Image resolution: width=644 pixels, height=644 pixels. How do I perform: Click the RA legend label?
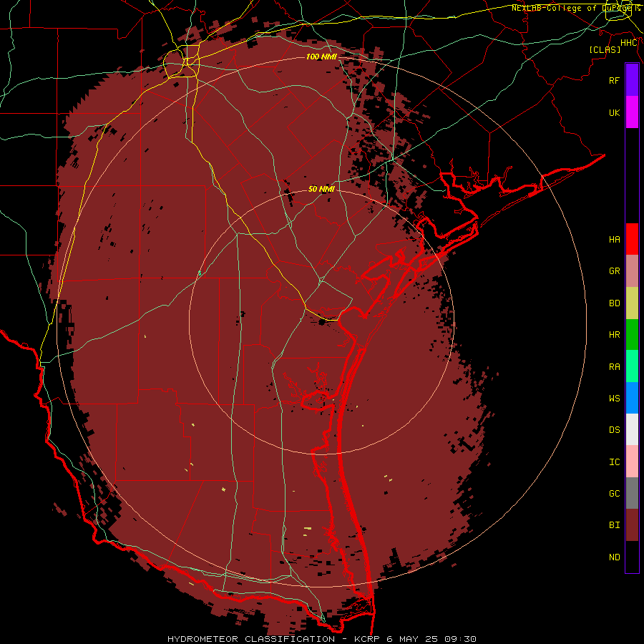pyautogui.click(x=614, y=366)
